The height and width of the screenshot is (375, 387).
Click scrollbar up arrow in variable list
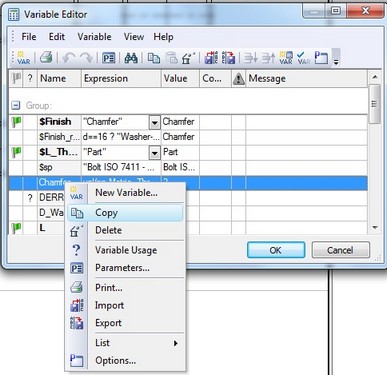point(375,77)
